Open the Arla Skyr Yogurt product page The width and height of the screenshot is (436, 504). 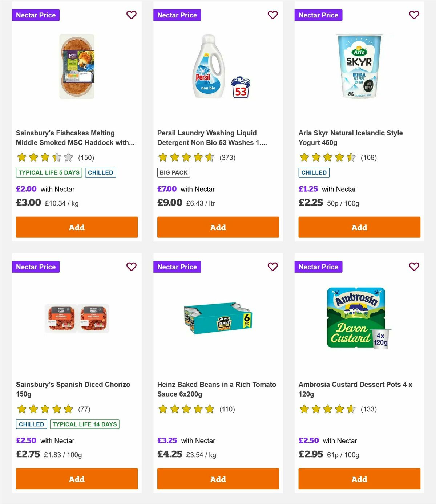(351, 138)
